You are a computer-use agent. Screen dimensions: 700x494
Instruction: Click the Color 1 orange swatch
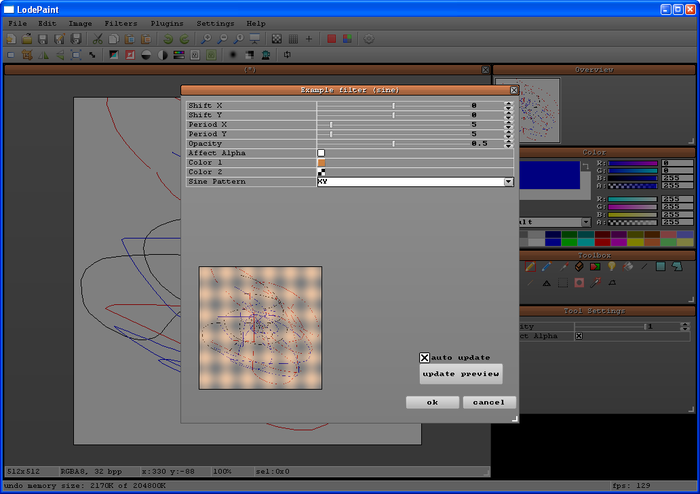click(321, 163)
